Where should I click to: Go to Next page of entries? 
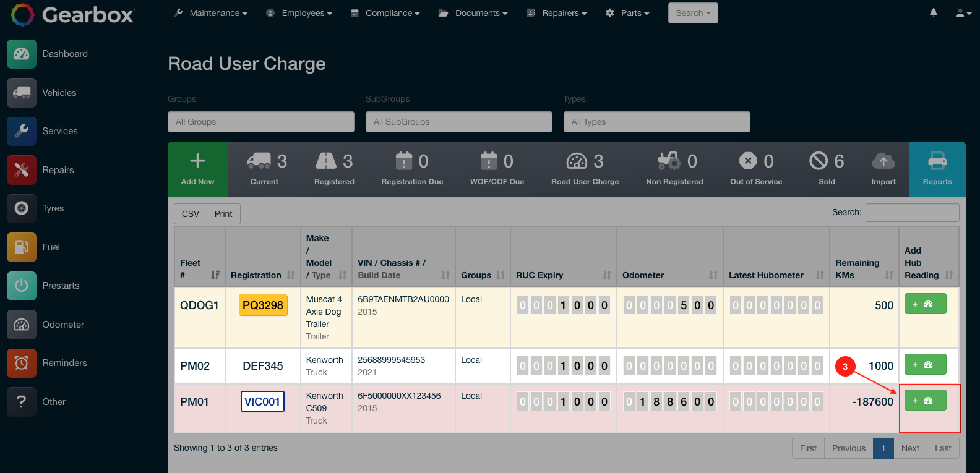point(910,448)
